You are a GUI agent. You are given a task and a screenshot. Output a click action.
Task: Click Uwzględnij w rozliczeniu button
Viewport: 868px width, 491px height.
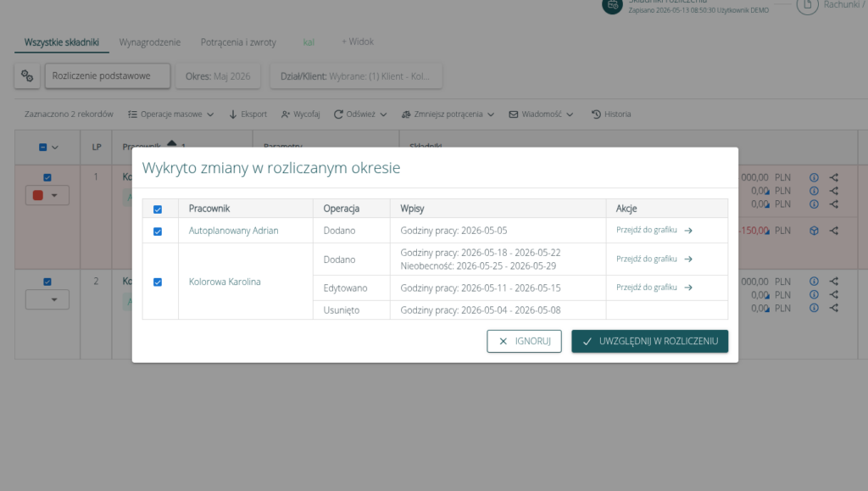point(649,341)
